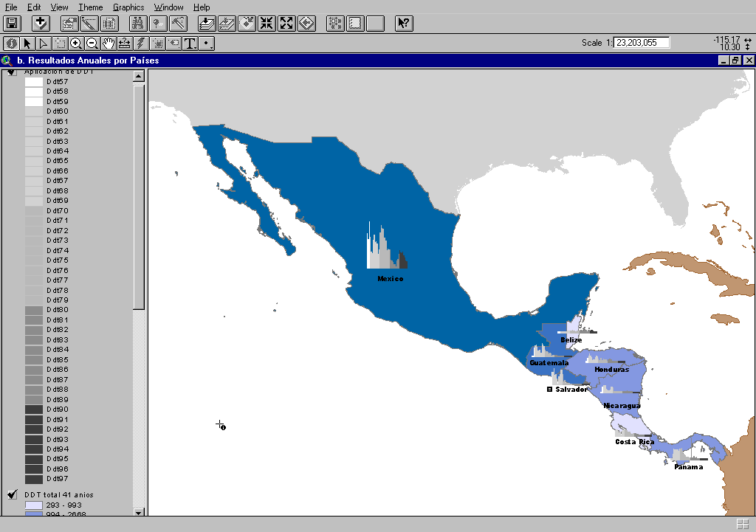Viewport: 756px width, 532px height.
Task: Click the Add Theme button
Action: pos(41,24)
